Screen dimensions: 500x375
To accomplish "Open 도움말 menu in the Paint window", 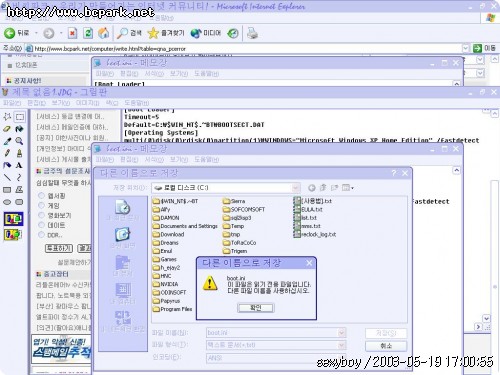I will click(137, 103).
